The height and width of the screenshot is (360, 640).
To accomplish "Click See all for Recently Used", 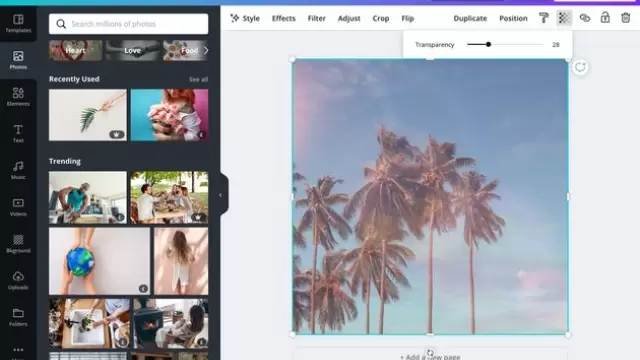I will (198, 79).
